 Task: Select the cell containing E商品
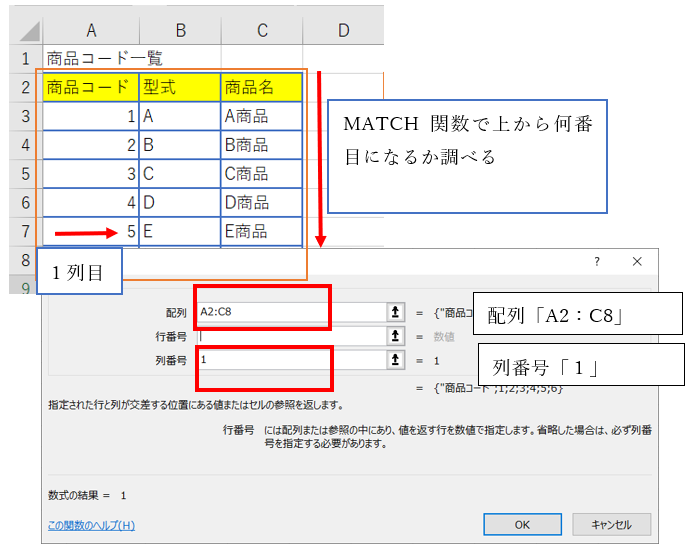[261, 232]
